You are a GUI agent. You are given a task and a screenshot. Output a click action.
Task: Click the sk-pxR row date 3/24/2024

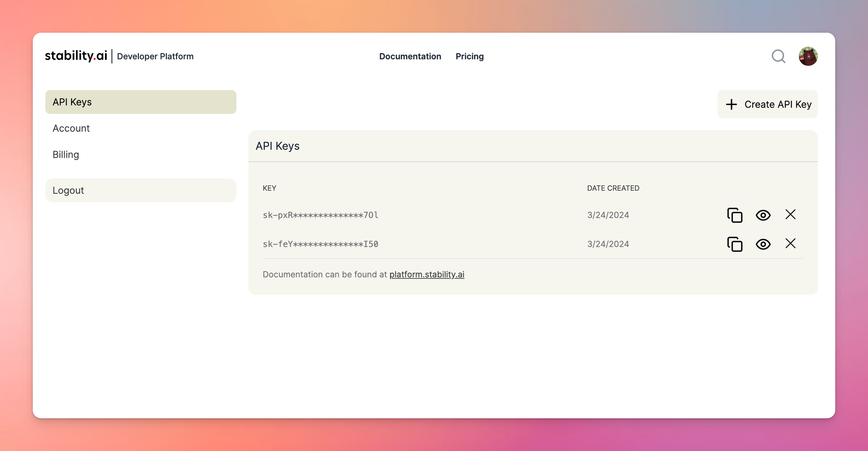tap(608, 215)
